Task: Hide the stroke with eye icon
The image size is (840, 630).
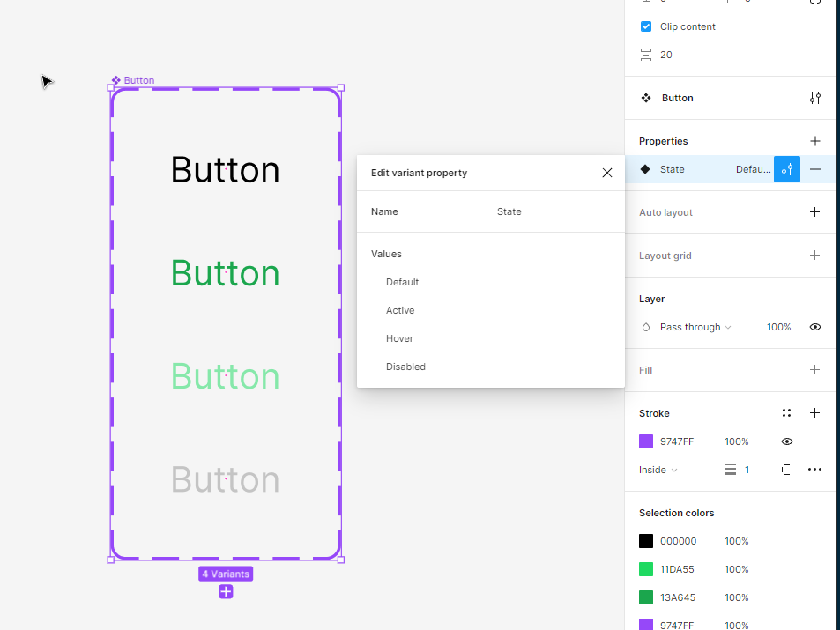Action: point(786,441)
